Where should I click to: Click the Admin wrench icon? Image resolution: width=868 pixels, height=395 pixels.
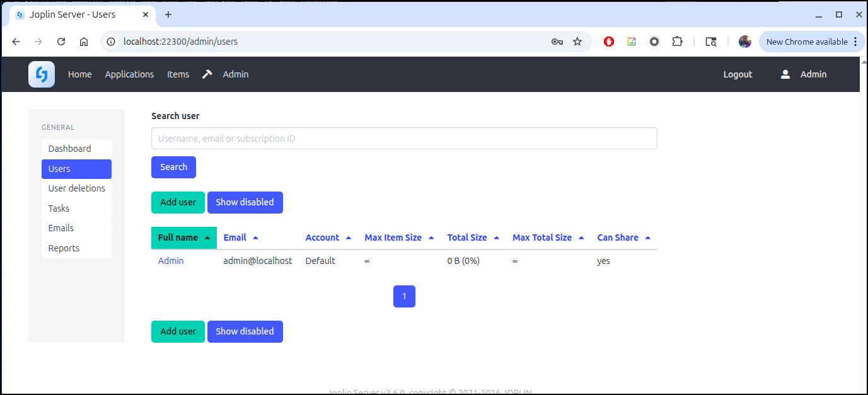click(x=207, y=74)
